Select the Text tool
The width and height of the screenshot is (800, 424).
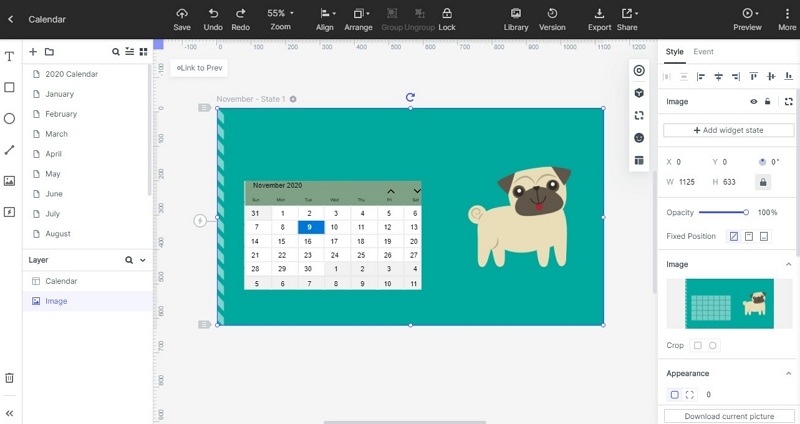click(x=9, y=56)
